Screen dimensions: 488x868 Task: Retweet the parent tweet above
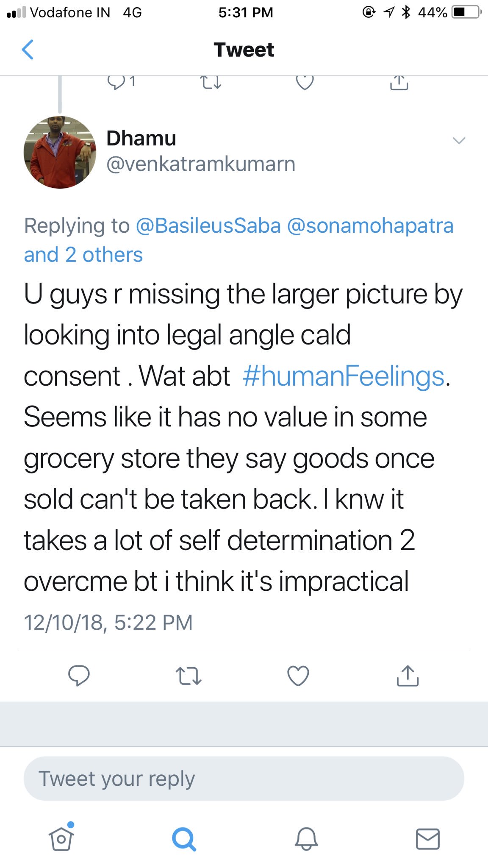click(x=211, y=82)
